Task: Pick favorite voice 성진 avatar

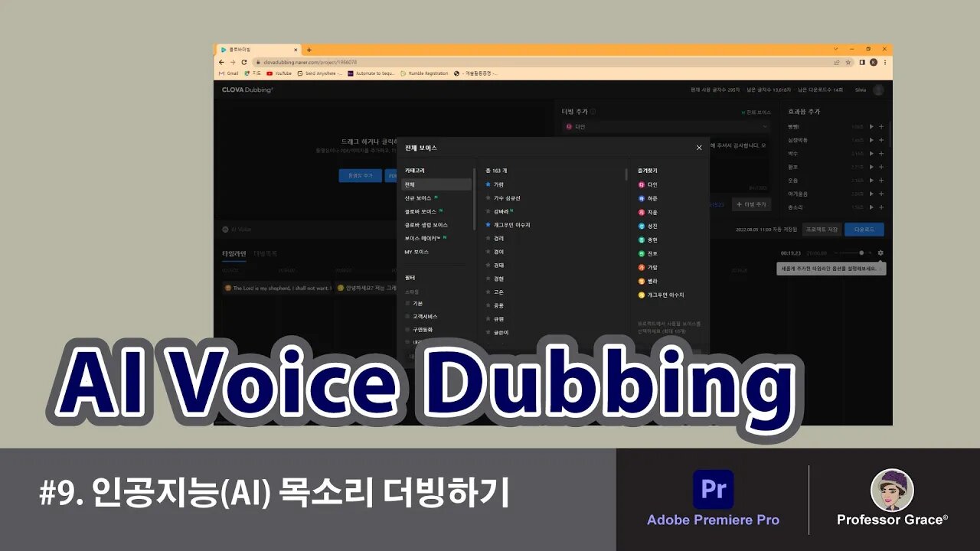Action: pyautogui.click(x=642, y=226)
